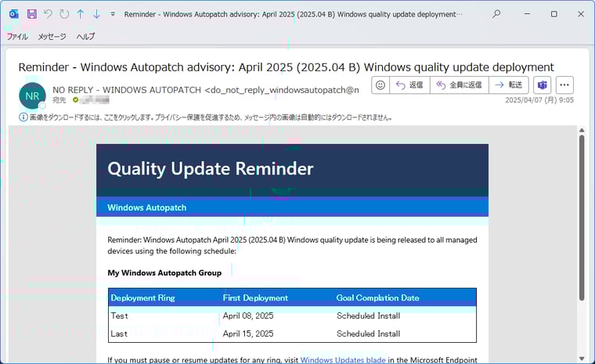595x364 pixels.
Task: Click the email subject heading text
Action: (x=286, y=67)
